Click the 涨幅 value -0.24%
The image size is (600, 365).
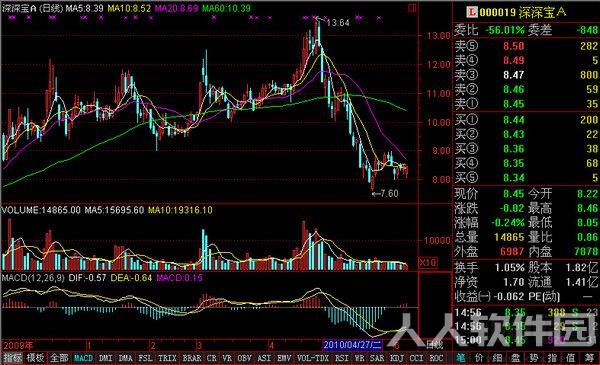tap(508, 223)
